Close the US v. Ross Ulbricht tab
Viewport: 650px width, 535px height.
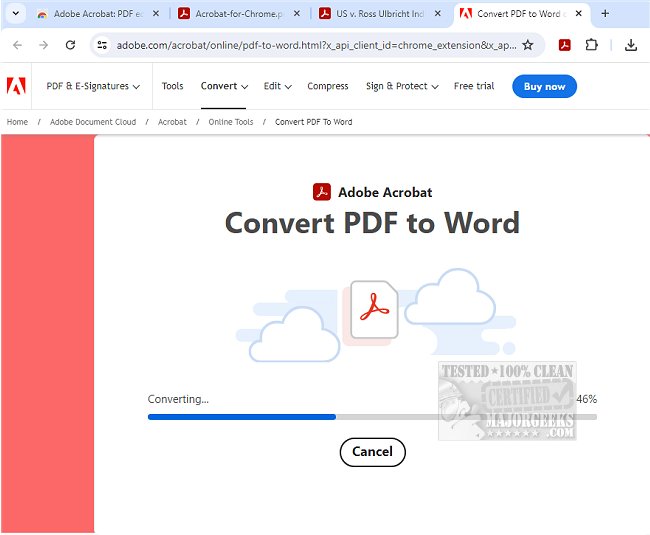tap(438, 14)
